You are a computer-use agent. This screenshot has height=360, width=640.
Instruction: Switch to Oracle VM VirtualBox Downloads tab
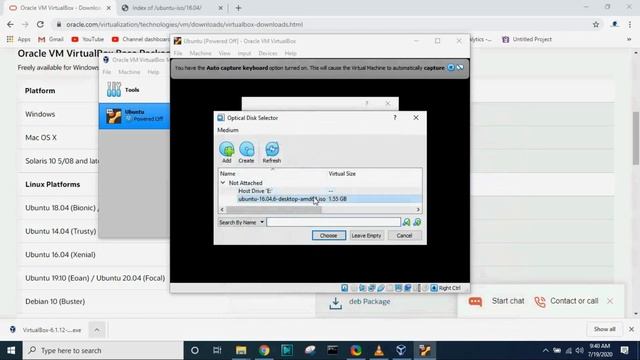[60, 8]
